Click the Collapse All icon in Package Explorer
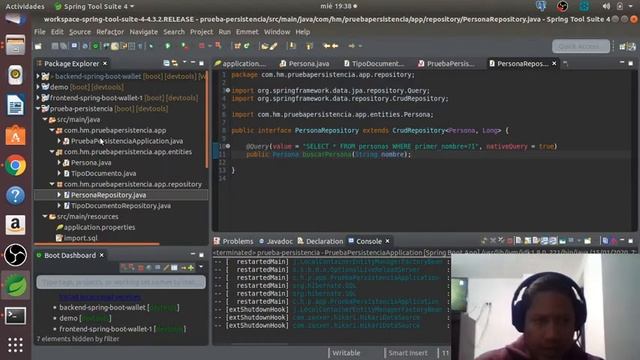The image size is (640, 360). [x=166, y=63]
